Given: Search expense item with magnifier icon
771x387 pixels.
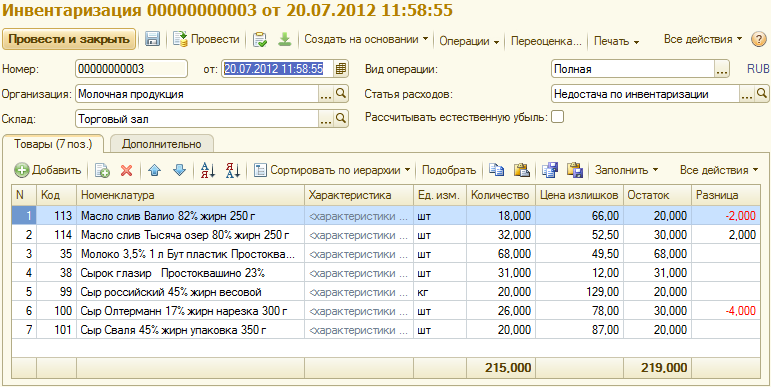Looking at the screenshot, I should (x=761, y=93).
